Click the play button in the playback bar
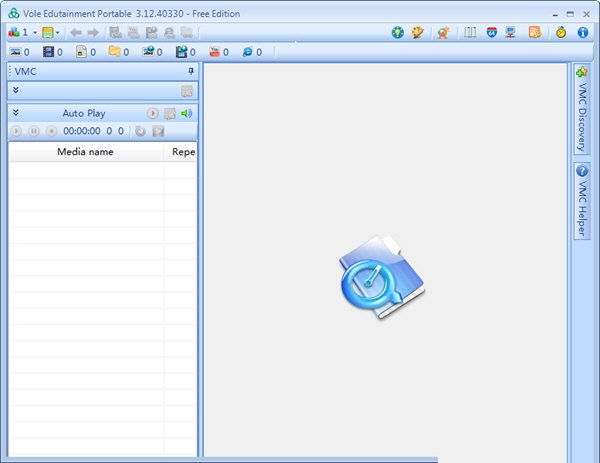 (16, 131)
